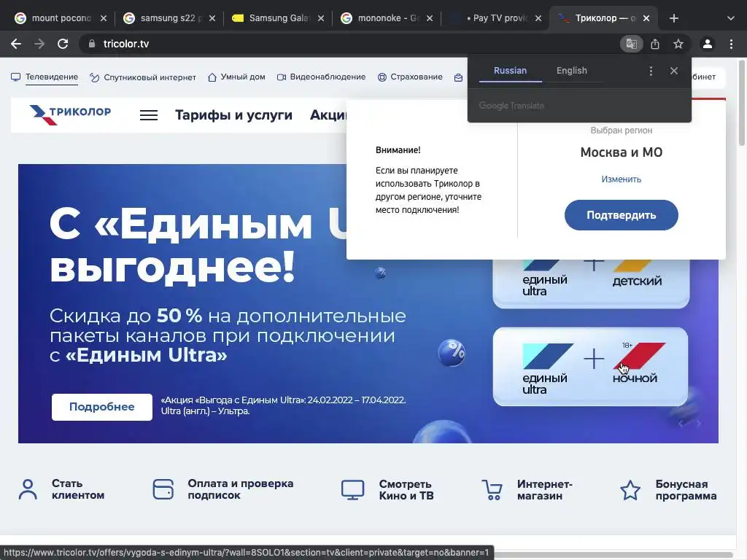This screenshot has height=560, width=747.
Task: Open a new tab with the plus button
Action: tap(673, 18)
